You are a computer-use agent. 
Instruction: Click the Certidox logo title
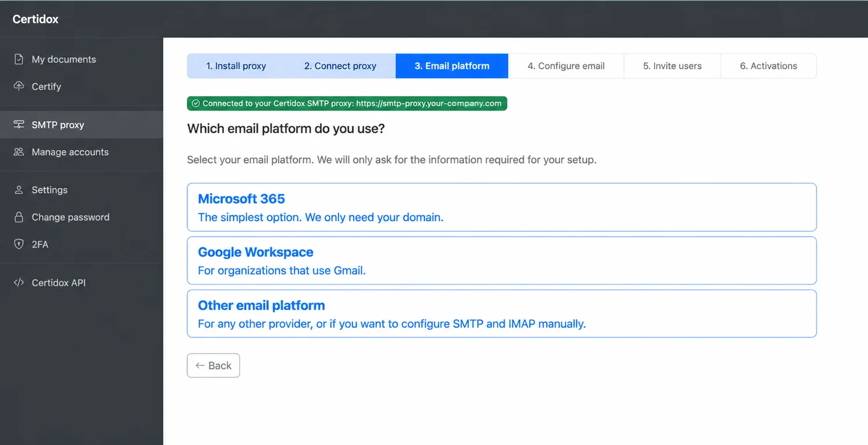[35, 19]
